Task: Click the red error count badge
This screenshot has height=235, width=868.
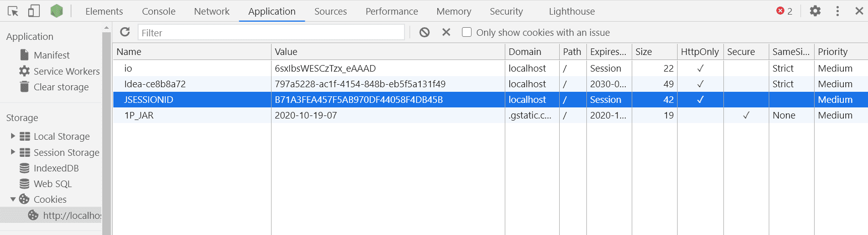Action: click(x=784, y=11)
